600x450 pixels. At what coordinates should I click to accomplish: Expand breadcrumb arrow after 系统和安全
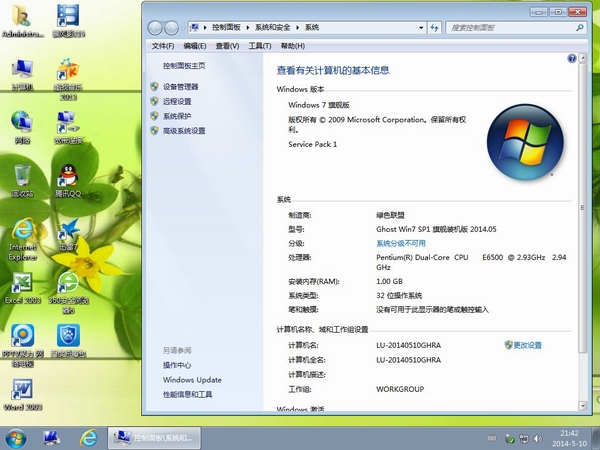(297, 28)
